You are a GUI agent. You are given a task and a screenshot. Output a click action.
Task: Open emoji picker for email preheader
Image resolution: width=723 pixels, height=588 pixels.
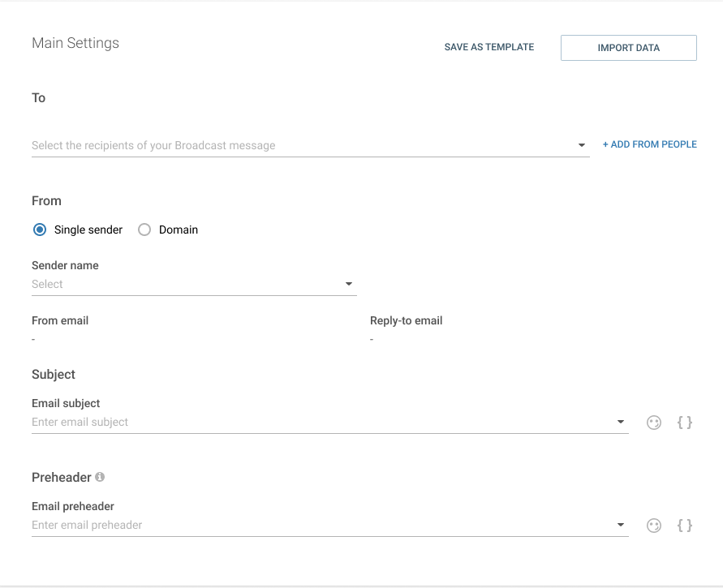tap(654, 526)
